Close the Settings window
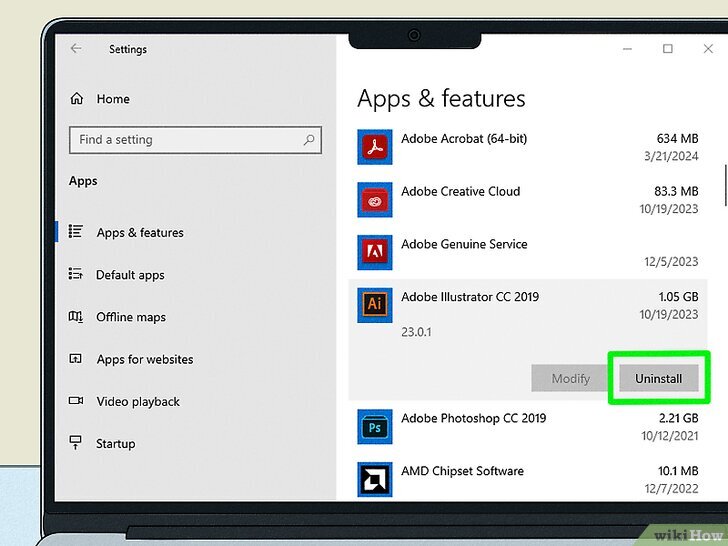Image resolution: width=728 pixels, height=546 pixels. (708, 49)
